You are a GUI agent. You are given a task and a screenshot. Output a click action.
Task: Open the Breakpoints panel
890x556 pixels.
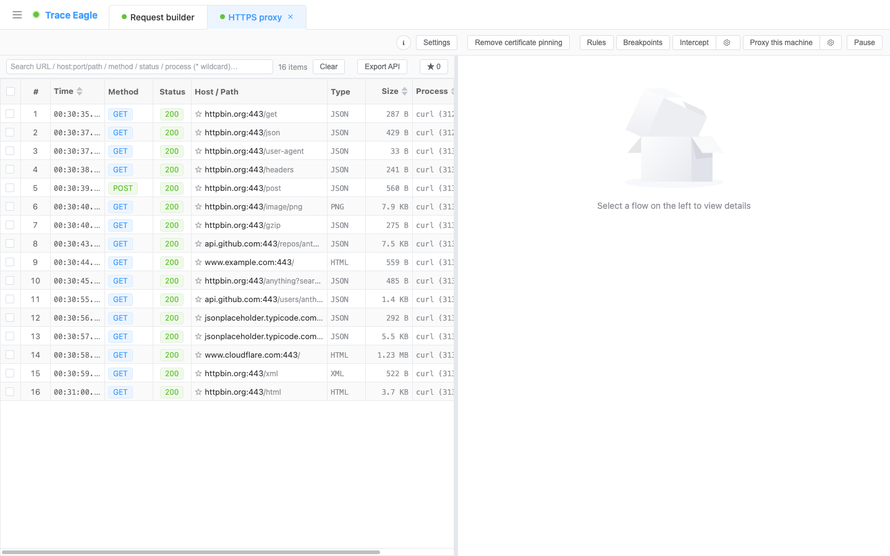click(643, 43)
